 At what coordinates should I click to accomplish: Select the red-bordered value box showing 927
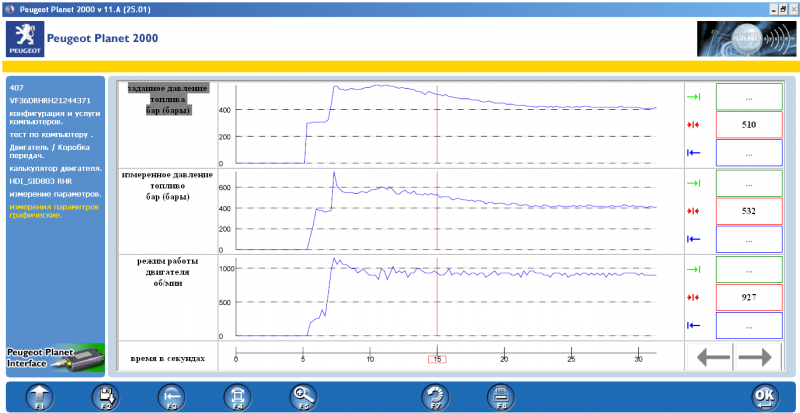(749, 297)
